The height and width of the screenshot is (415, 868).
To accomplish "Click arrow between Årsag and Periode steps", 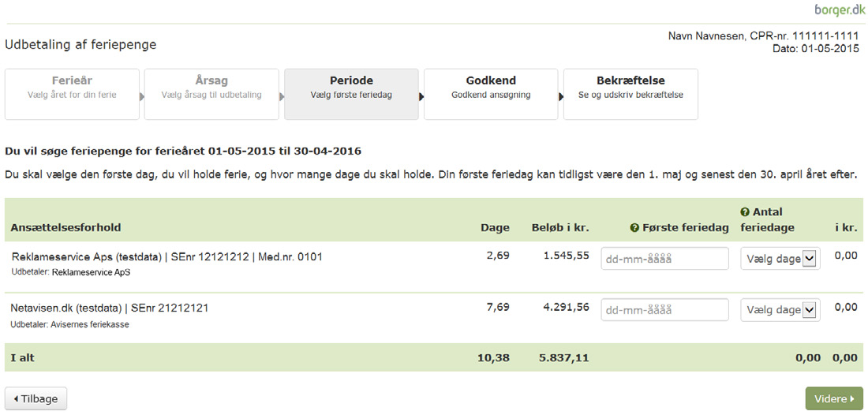I will 282,97.
